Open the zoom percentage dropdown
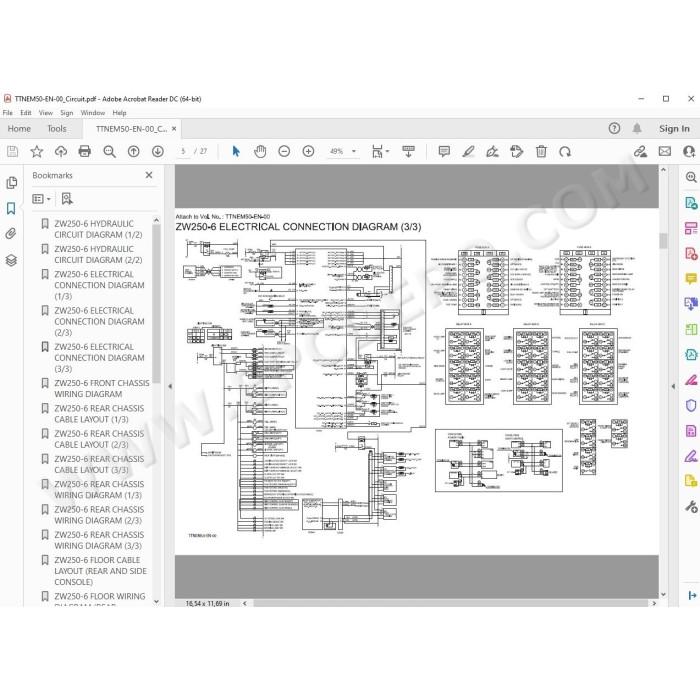Viewport: 700px width, 700px height. (354, 151)
